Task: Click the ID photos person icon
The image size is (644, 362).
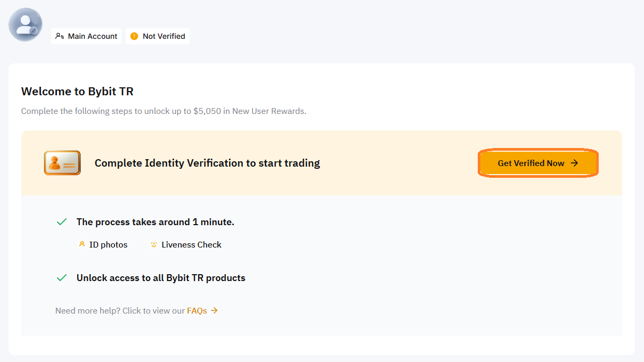Action: [x=82, y=244]
